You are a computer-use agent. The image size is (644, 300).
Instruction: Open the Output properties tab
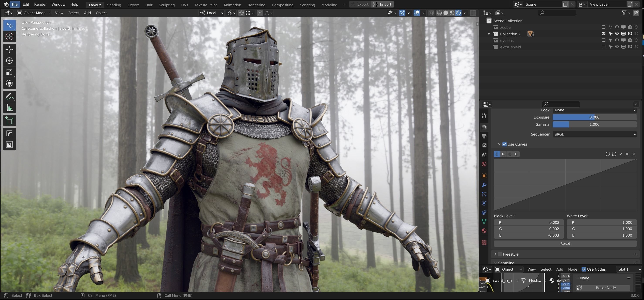pyautogui.click(x=484, y=137)
